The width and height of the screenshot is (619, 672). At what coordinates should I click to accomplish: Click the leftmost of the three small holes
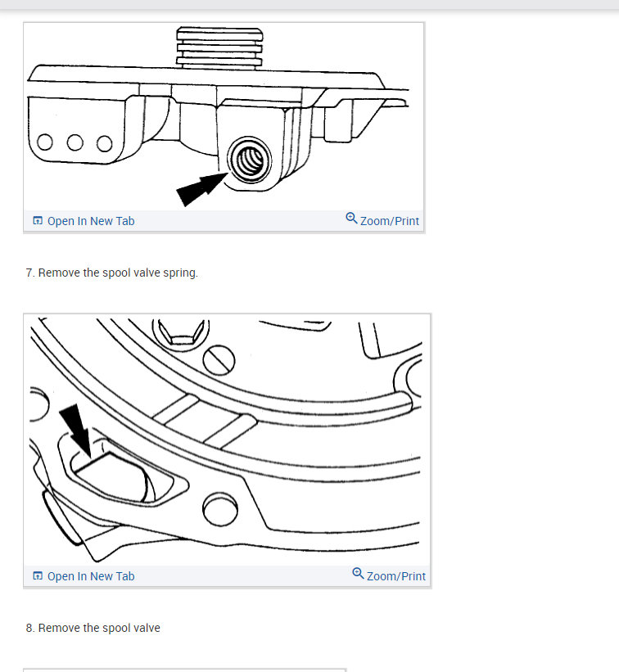[x=45, y=142]
